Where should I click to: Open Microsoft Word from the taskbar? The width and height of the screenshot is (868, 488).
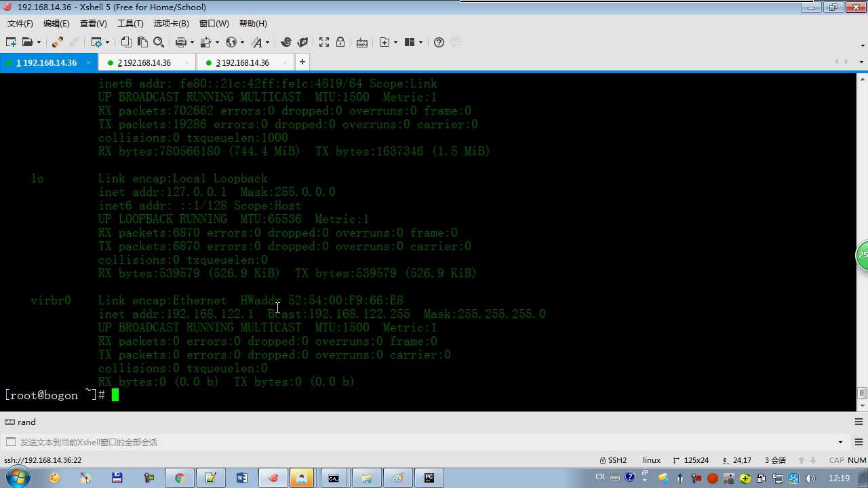click(x=241, y=478)
